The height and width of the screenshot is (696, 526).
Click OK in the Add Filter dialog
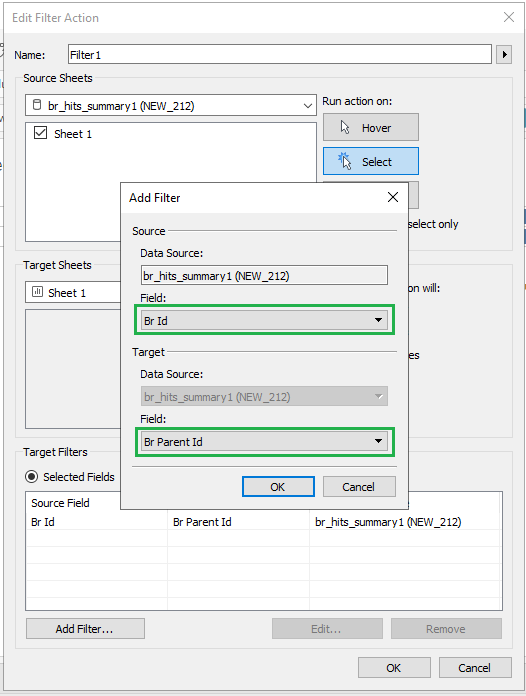[x=278, y=487]
